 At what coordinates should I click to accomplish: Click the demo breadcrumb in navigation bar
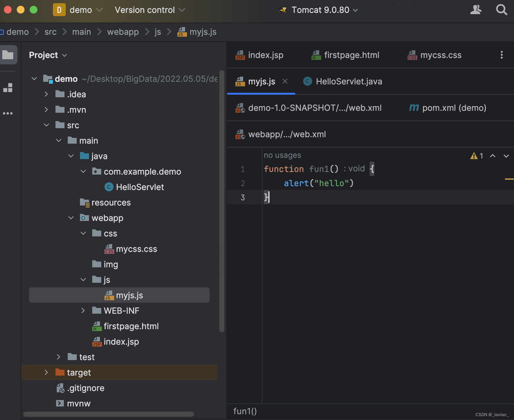17,32
